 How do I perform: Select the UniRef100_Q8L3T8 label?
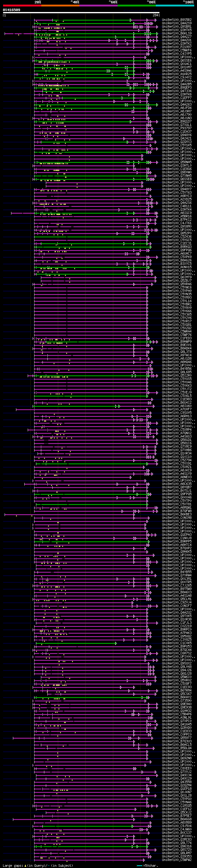point(176,352)
